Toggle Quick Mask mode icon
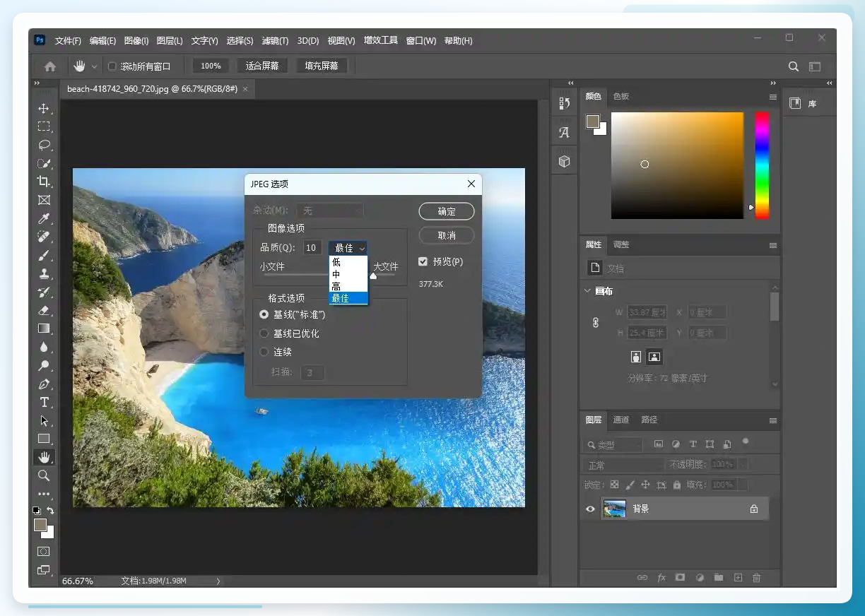Screen dimensions: 865x616 (x=44, y=551)
